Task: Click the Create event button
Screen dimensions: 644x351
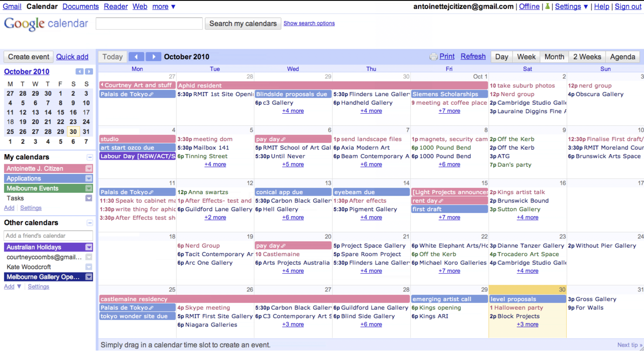Action: coord(29,57)
